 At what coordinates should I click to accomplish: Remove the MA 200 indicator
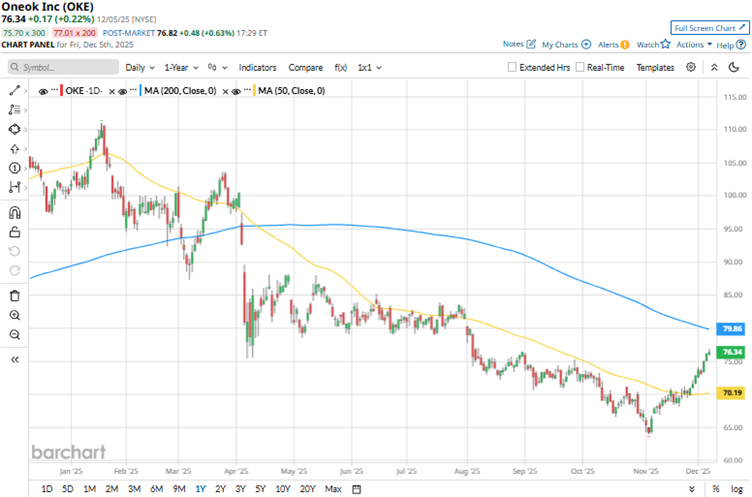(225, 91)
